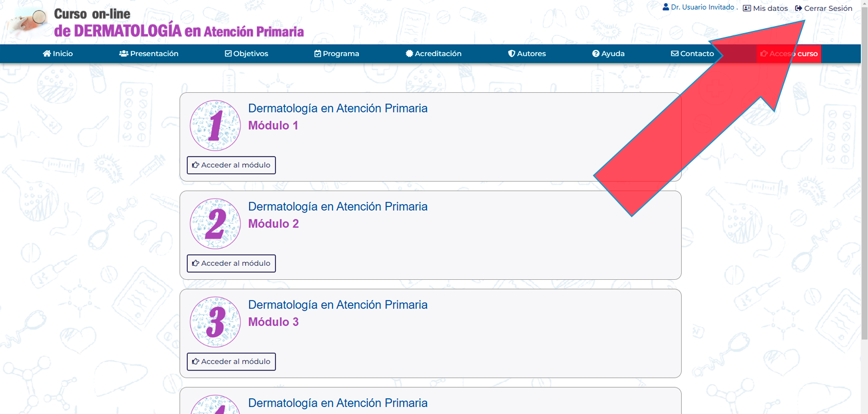The width and height of the screenshot is (868, 414).
Task: Click Acceder al módulo for Módulo 3
Action: 231,362
